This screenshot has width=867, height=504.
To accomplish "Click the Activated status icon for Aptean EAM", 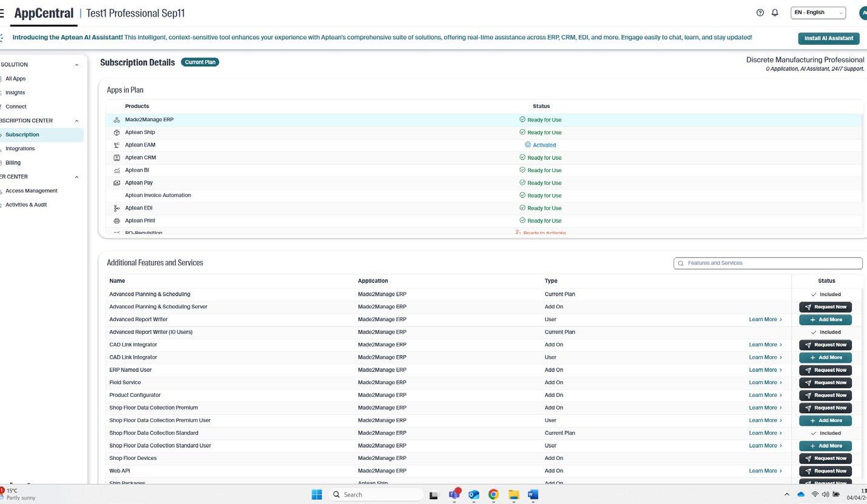I will click(x=528, y=145).
